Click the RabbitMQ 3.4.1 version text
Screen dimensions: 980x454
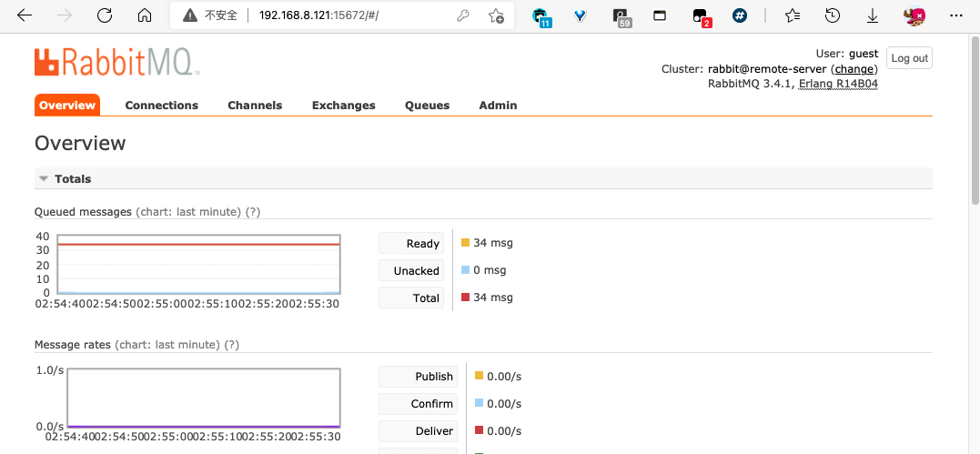(750, 84)
